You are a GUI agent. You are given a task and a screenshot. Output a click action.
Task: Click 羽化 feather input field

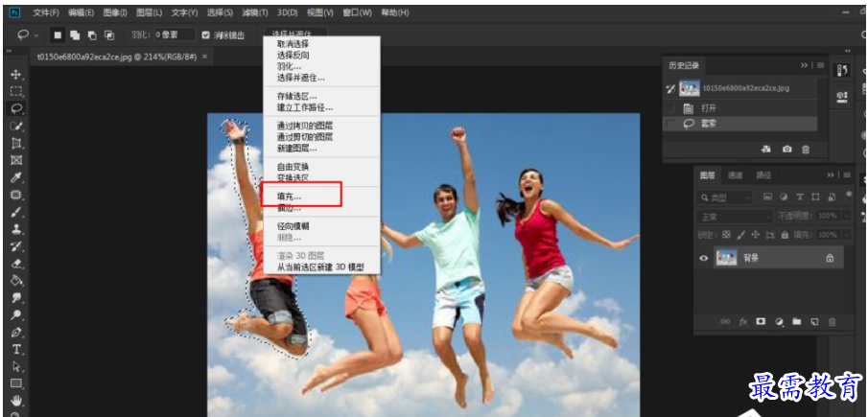175,35
